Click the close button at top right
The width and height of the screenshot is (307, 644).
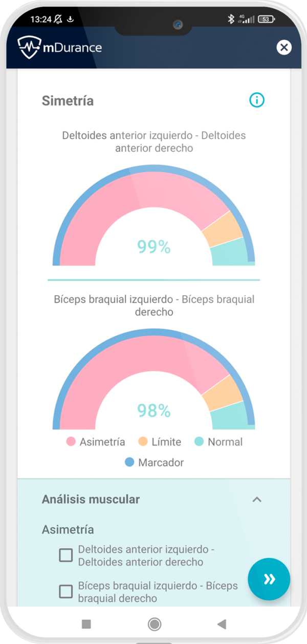[284, 47]
